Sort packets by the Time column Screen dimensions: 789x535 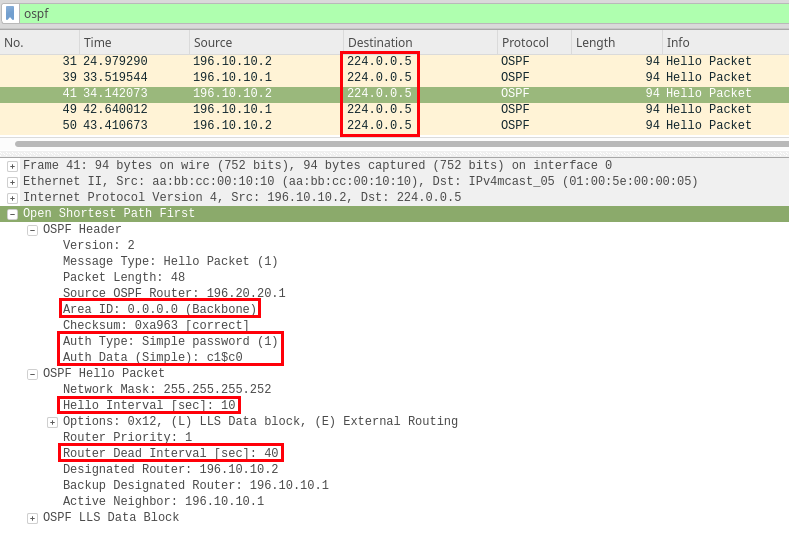pyautogui.click(x=134, y=43)
